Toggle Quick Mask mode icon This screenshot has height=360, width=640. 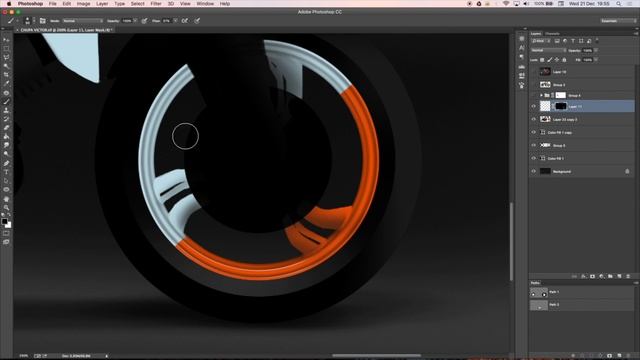coord(6,233)
